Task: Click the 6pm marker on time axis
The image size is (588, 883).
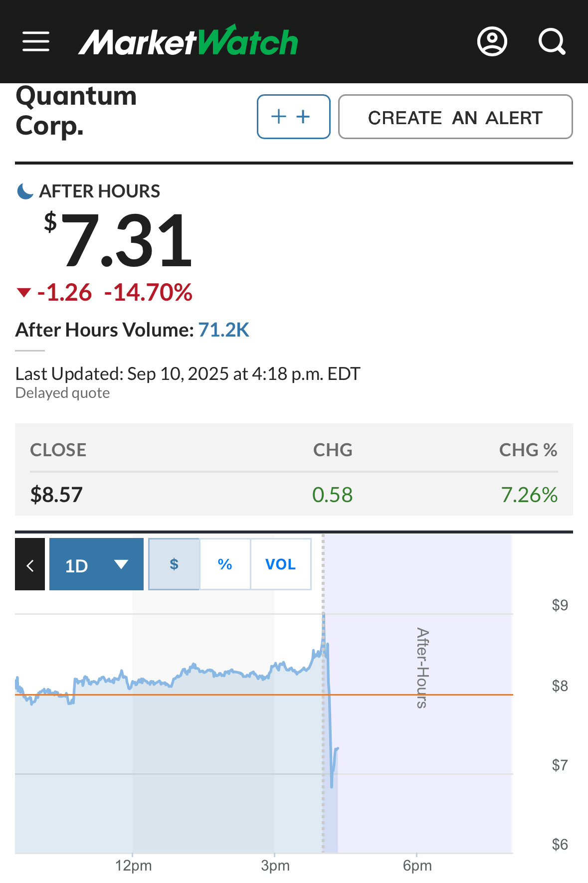Action: pyautogui.click(x=417, y=866)
